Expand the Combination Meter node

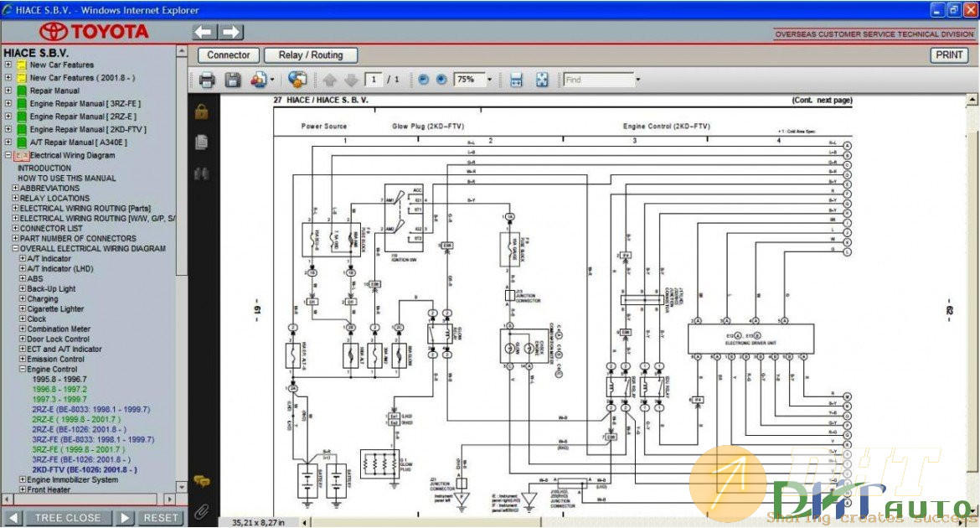pyautogui.click(x=23, y=329)
